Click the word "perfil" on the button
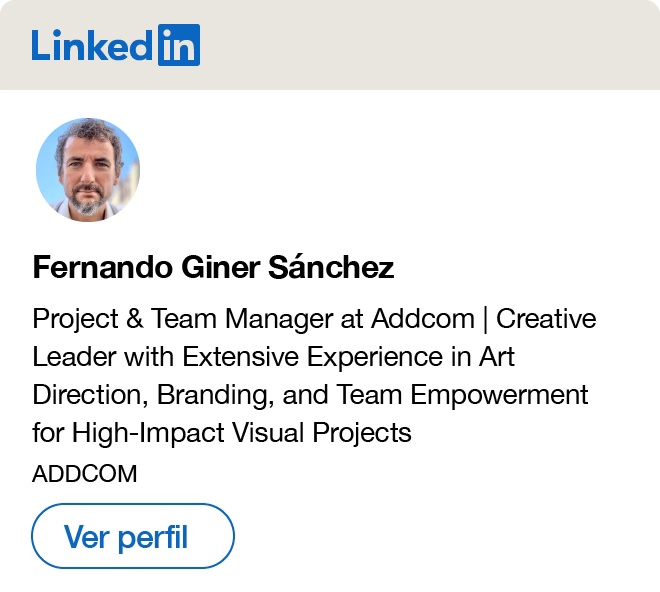Viewport: 660px width, 592px height. pyautogui.click(x=153, y=537)
